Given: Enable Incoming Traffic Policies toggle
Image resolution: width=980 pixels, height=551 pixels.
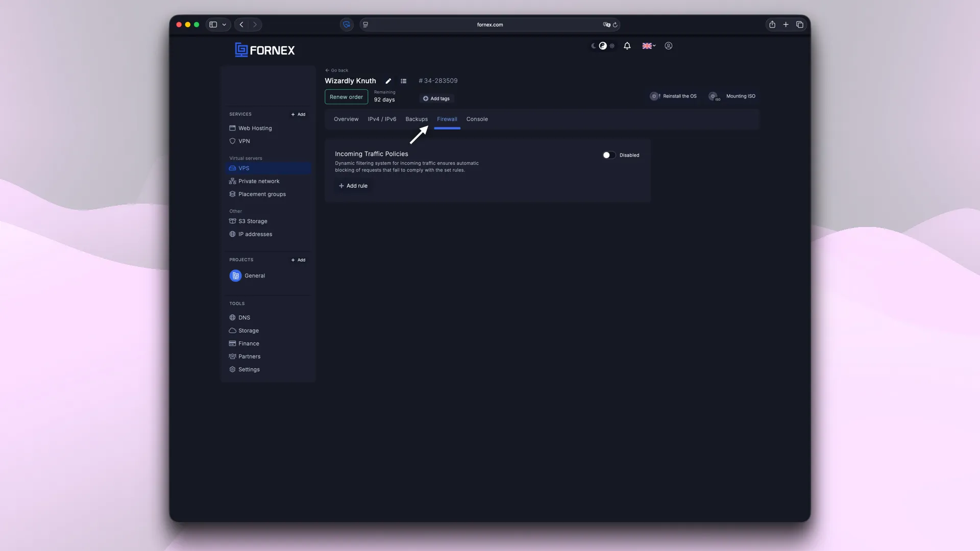Looking at the screenshot, I should click(608, 155).
